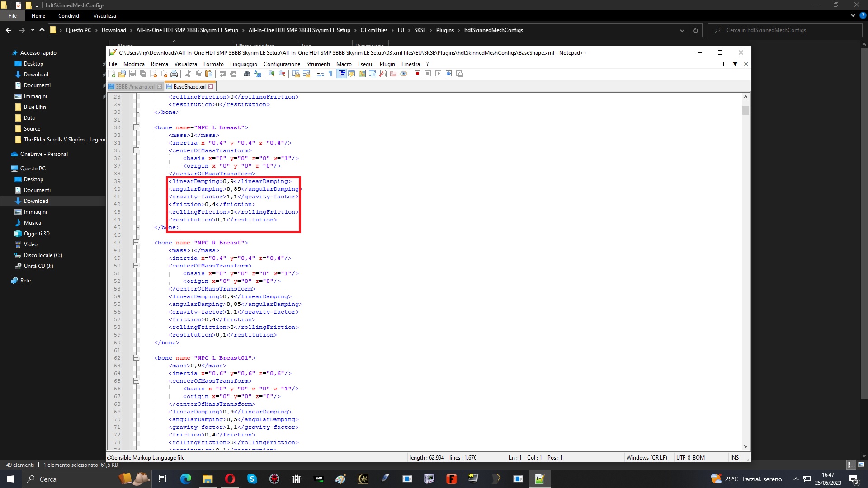Cut the selected text

pos(188,74)
